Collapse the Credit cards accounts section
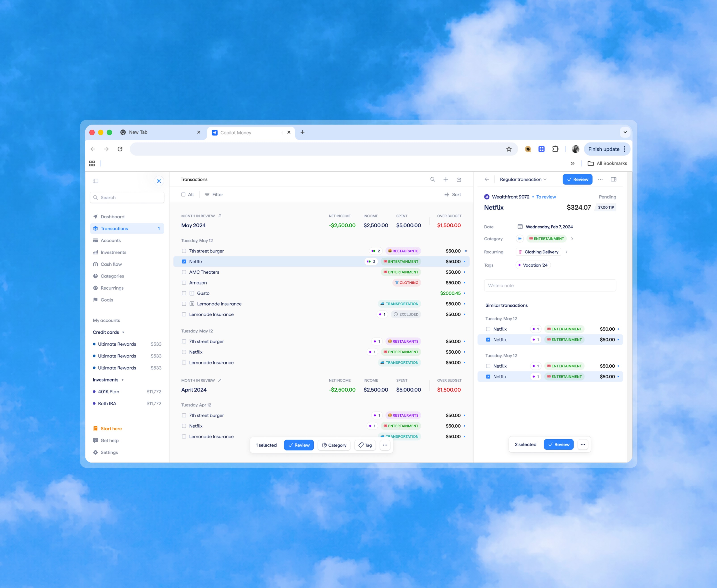 coord(123,332)
